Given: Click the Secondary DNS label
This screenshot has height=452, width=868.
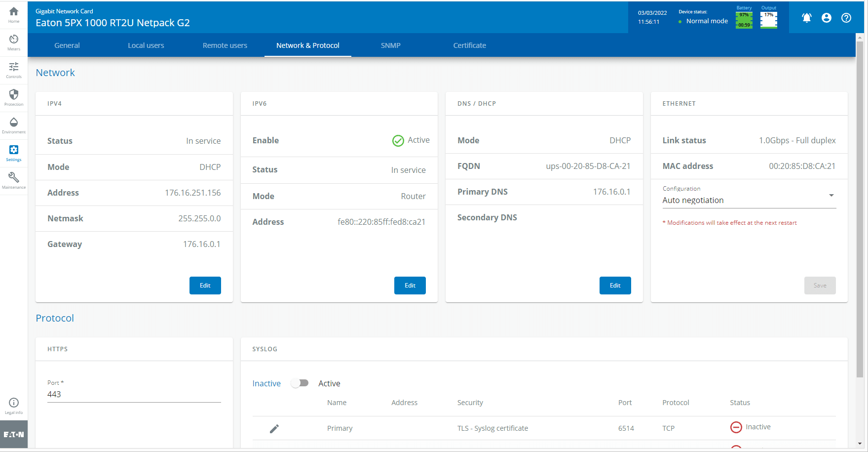Looking at the screenshot, I should (x=487, y=217).
